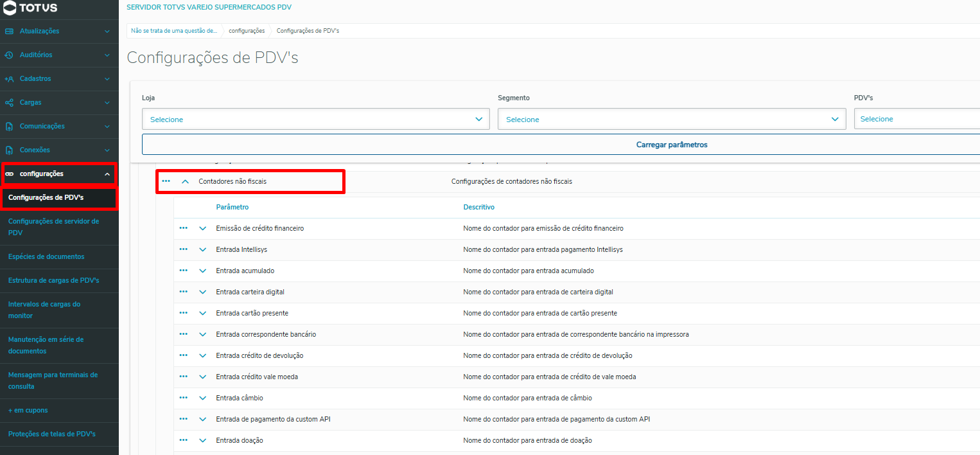Expand the Cargas menu
The height and width of the screenshot is (455, 980).
tap(107, 102)
